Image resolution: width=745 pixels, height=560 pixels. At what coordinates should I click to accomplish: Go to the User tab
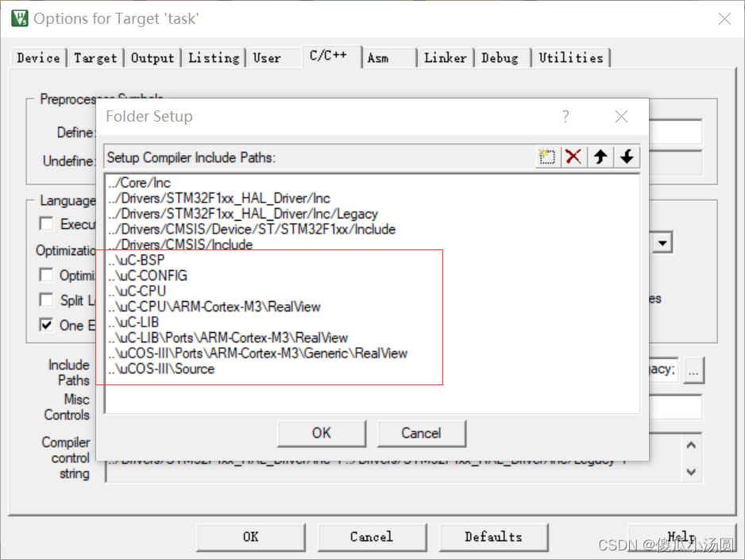[x=267, y=58]
